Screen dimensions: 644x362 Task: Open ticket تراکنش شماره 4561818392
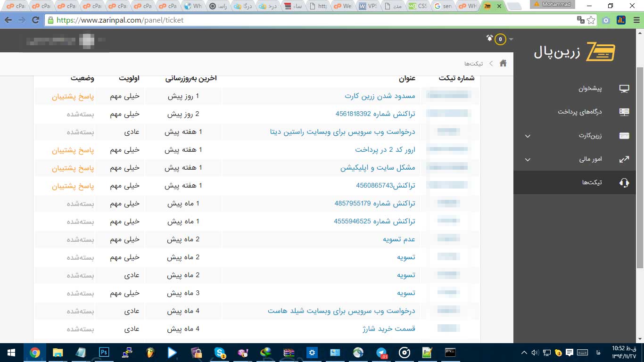(375, 114)
